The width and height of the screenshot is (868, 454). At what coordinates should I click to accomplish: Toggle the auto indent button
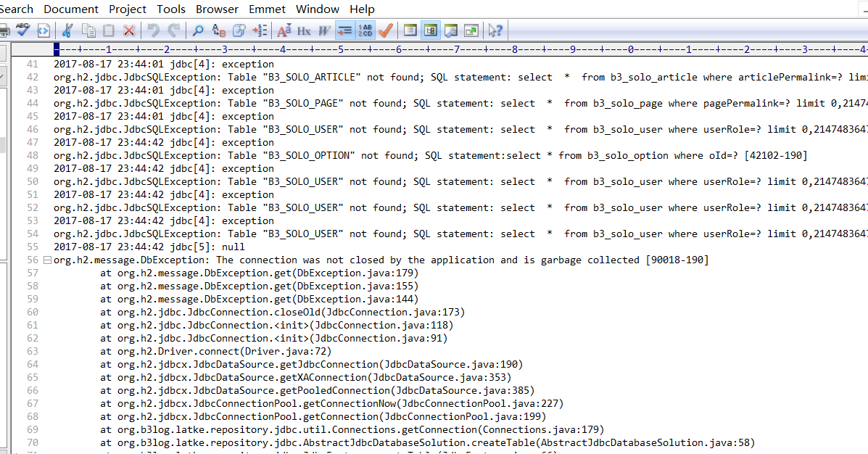point(344,30)
